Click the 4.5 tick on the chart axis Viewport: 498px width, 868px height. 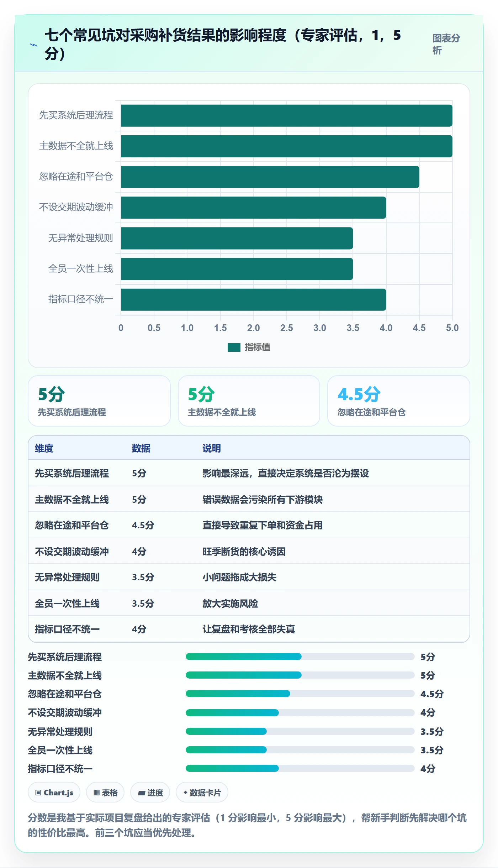point(419,328)
